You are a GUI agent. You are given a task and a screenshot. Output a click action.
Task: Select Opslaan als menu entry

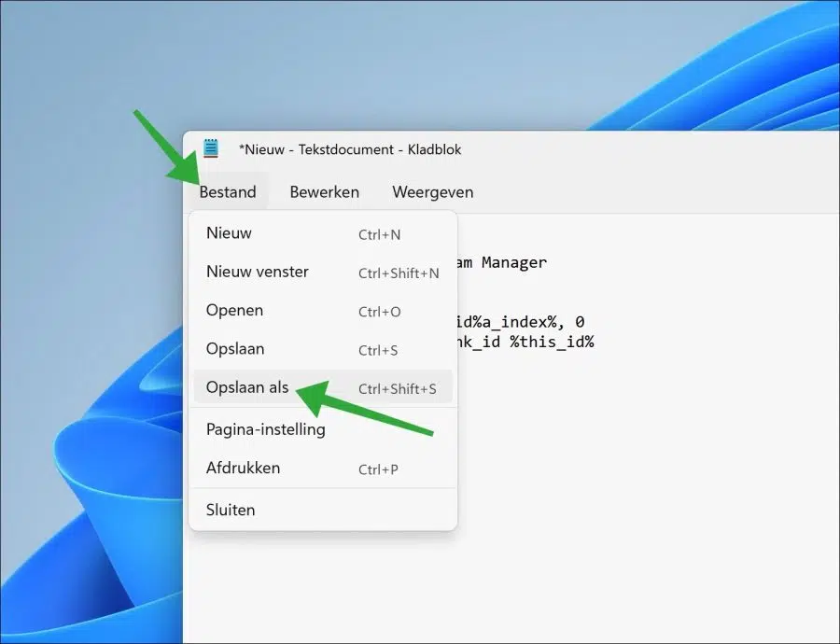click(323, 387)
